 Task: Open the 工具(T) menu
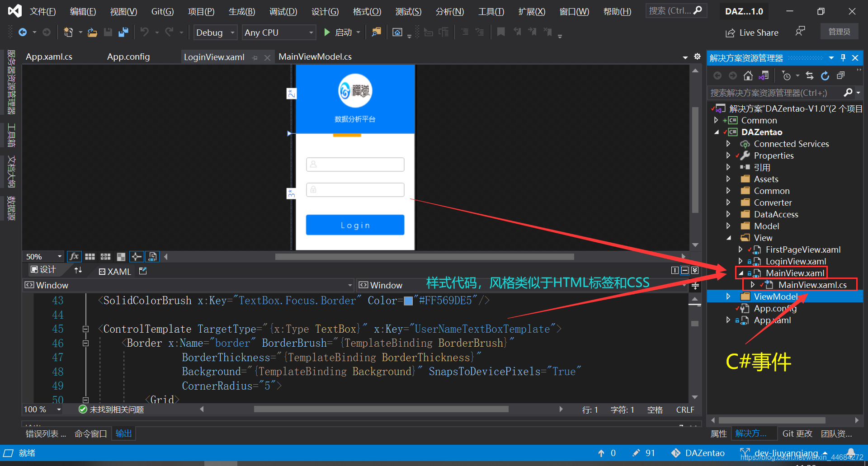point(491,11)
